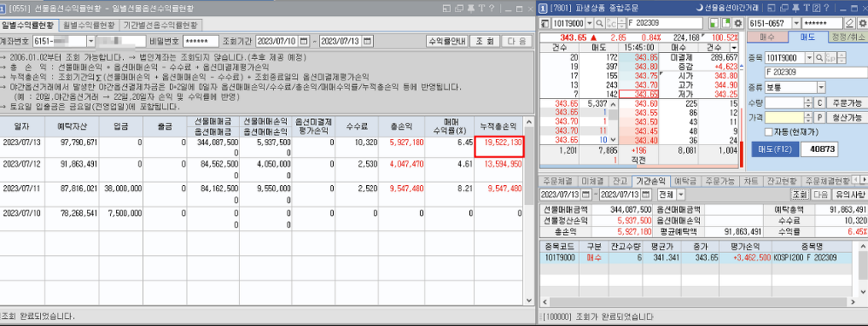Image resolution: width=868 pixels, height=326 pixels.
Task: Expand account number dropdown in 0551 window
Action: pyautogui.click(x=90, y=42)
